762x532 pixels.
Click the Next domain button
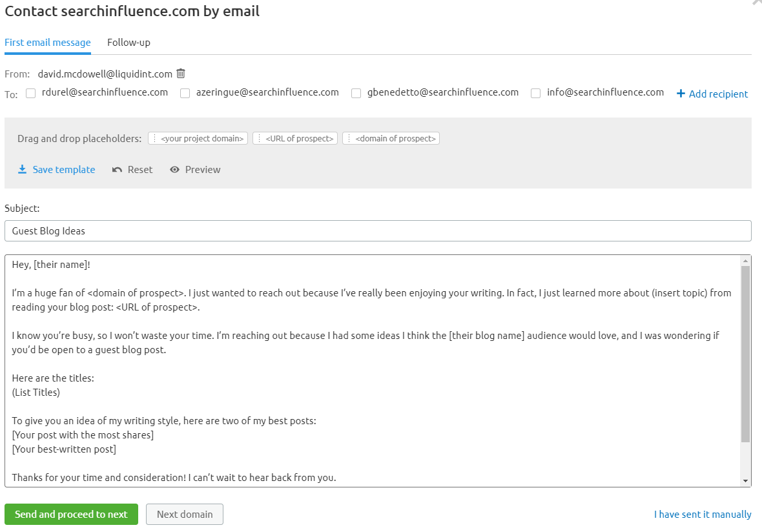(x=185, y=515)
